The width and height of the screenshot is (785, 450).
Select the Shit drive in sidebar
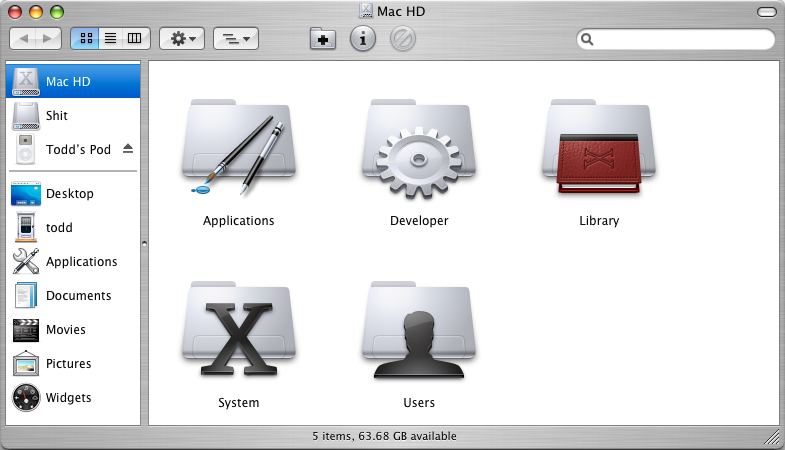click(x=73, y=116)
